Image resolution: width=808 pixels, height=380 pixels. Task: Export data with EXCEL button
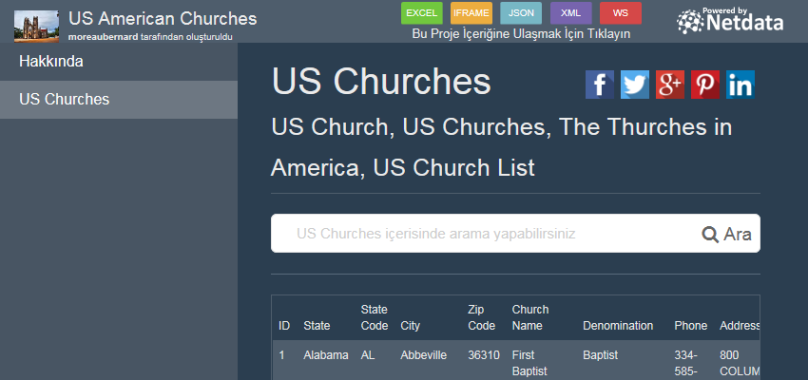pos(422,13)
